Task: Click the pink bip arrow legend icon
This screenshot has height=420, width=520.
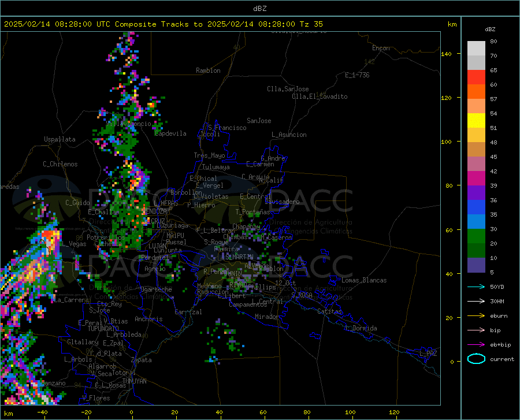Action: 476,330
